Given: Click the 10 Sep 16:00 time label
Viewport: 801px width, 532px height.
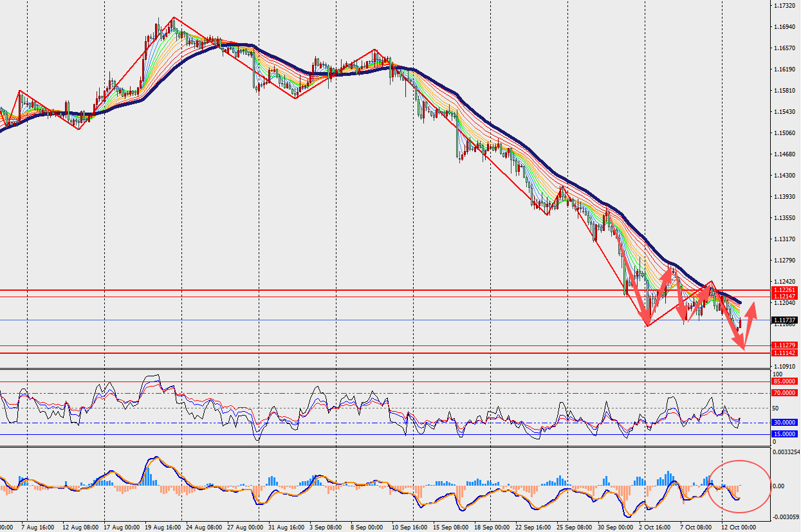Looking at the screenshot, I should click(x=411, y=526).
